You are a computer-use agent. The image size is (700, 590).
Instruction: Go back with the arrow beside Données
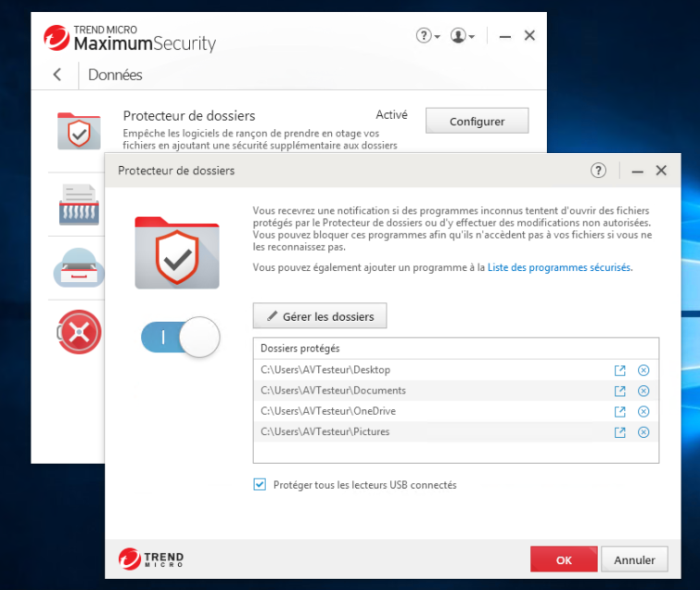pyautogui.click(x=57, y=74)
